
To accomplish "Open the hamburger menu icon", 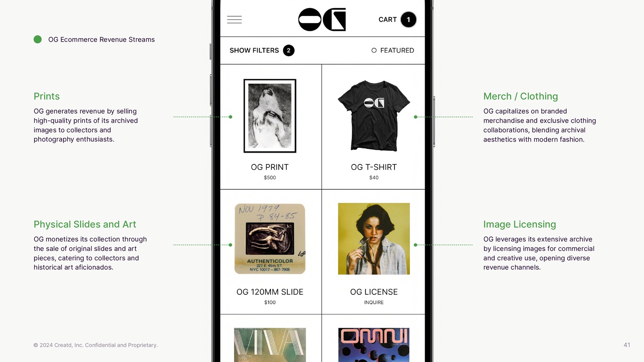I will pos(234,20).
